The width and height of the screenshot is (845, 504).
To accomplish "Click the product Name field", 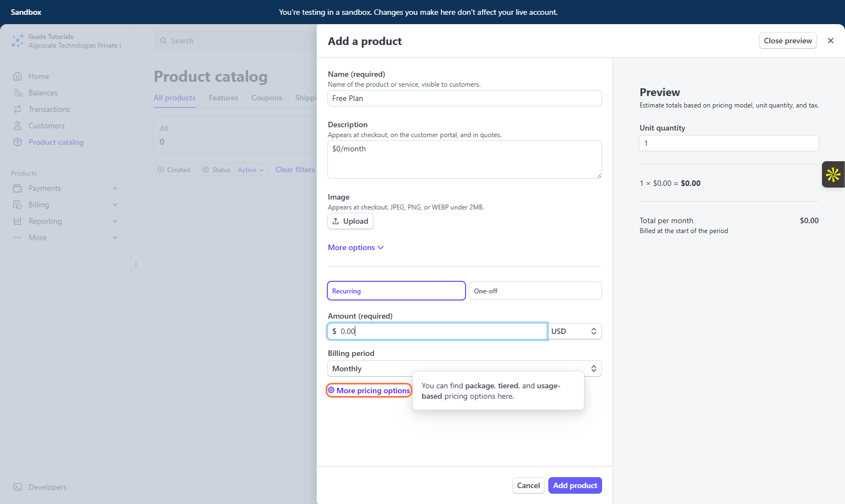I will 464,98.
